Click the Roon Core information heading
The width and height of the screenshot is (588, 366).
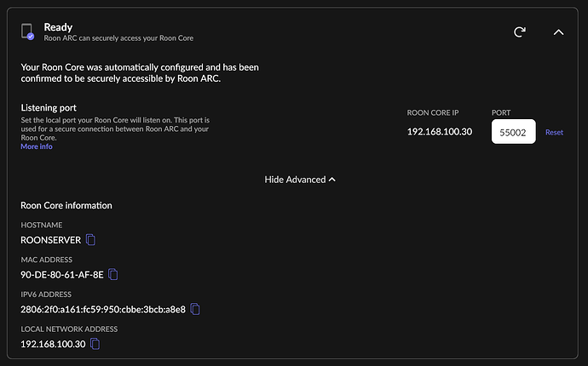click(x=66, y=205)
